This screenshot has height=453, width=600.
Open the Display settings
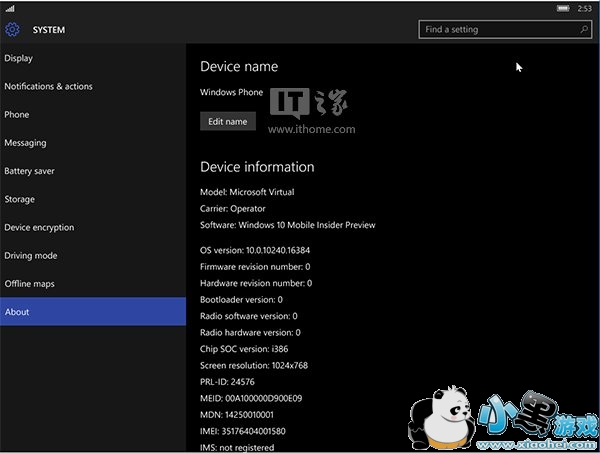tap(19, 58)
